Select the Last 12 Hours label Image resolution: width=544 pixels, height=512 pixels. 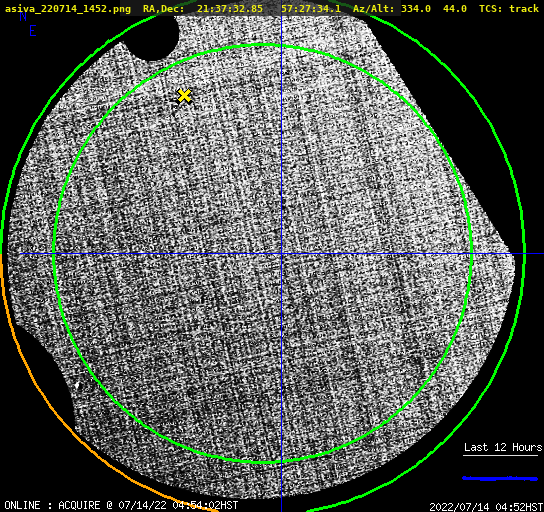click(503, 447)
